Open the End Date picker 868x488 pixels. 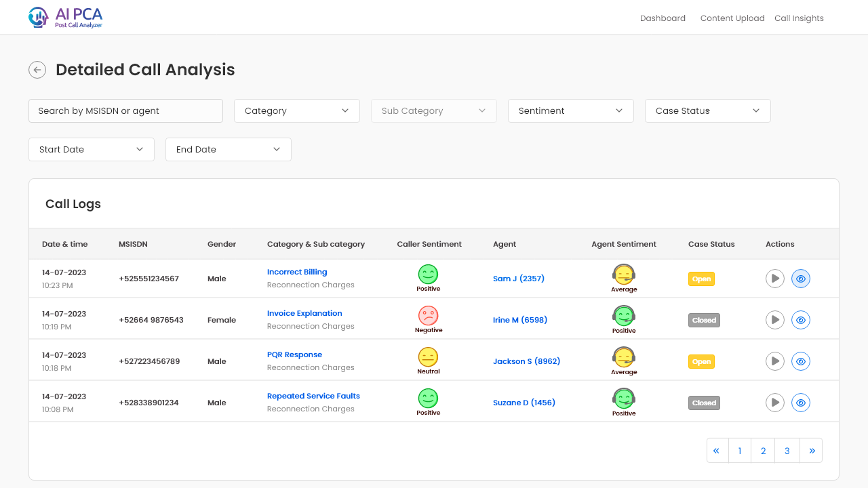229,149
